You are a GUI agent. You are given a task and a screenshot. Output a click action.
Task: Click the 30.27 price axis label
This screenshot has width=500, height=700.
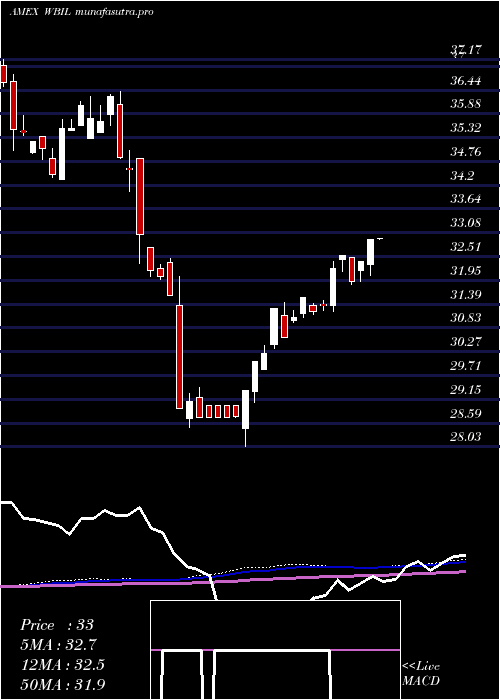click(466, 342)
